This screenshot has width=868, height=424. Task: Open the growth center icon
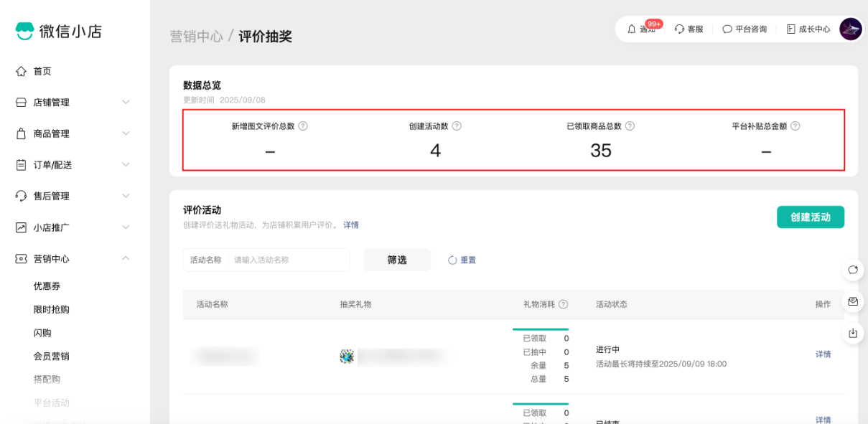point(791,29)
